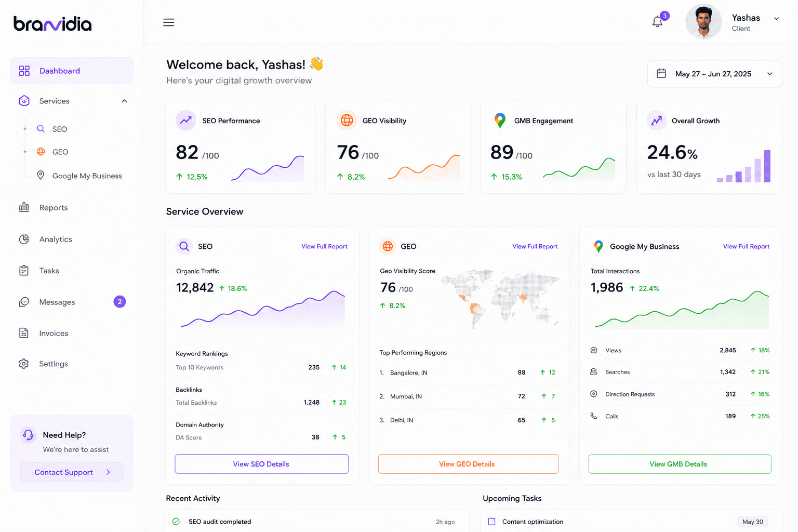Click Overall Growth arrow icon
The width and height of the screenshot is (798, 532).
click(657, 121)
